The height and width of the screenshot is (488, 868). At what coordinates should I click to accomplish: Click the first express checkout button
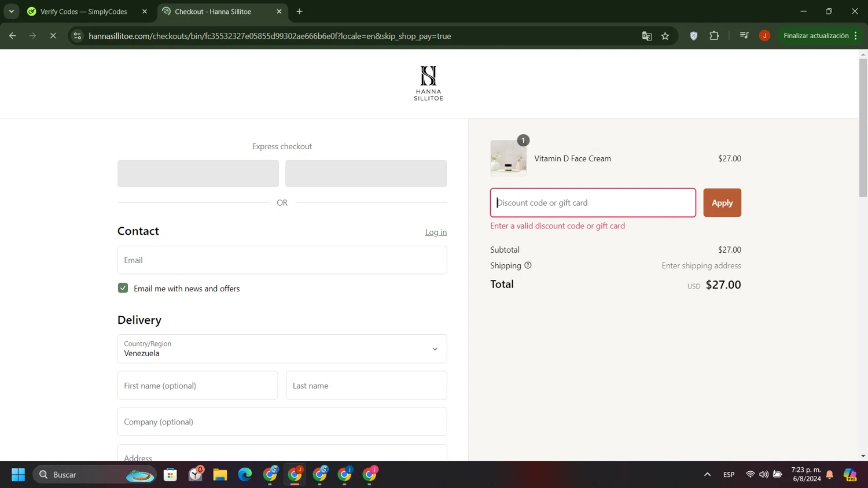pos(198,173)
